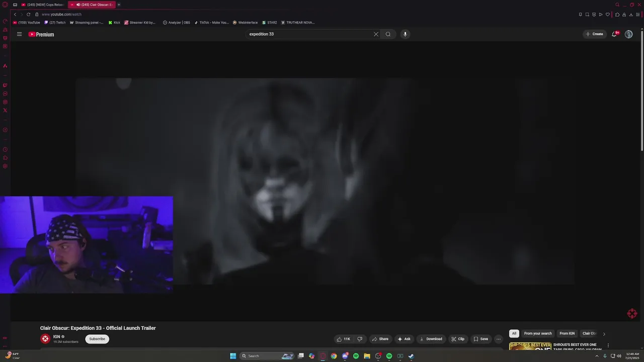The image size is (644, 362).
Task: Show more filter chips with right arrow
Action: tap(604, 334)
